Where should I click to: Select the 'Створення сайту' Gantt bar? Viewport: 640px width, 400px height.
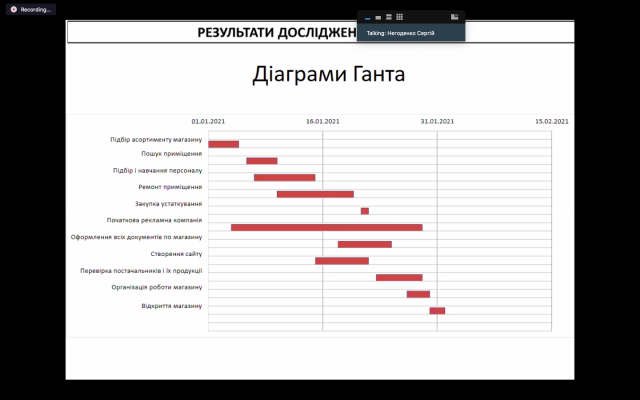(342, 261)
